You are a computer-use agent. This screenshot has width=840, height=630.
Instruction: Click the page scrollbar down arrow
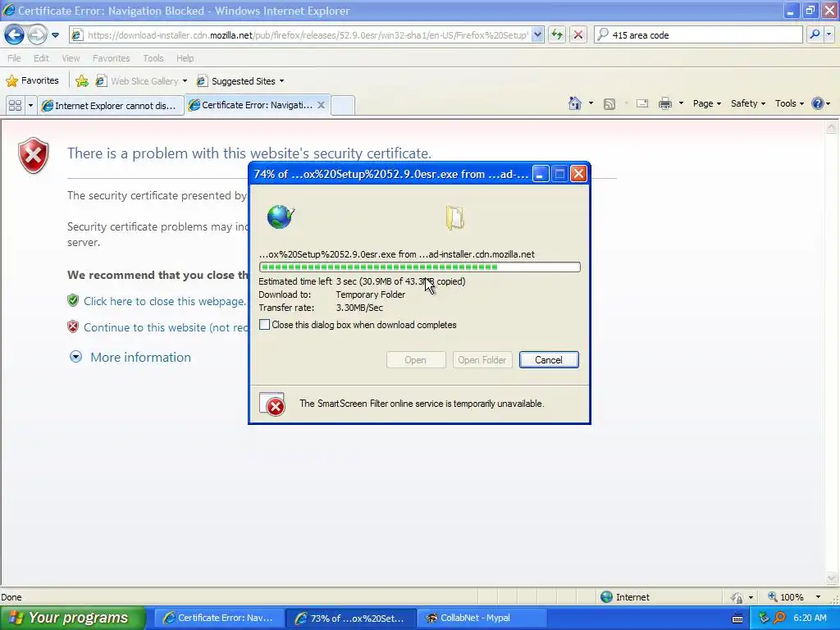831,577
